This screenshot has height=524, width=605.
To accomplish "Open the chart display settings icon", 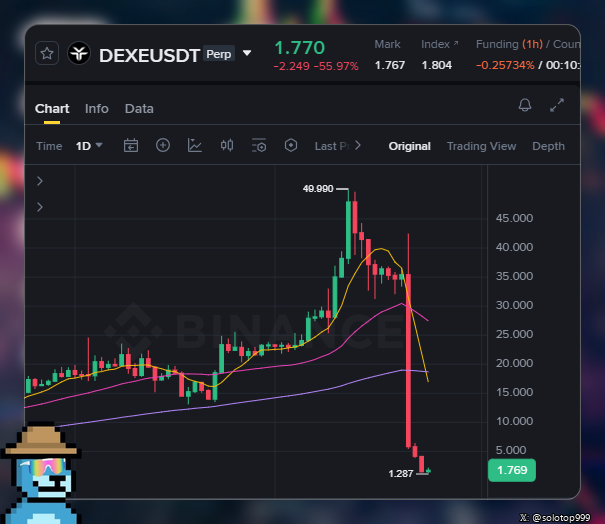I will point(259,145).
